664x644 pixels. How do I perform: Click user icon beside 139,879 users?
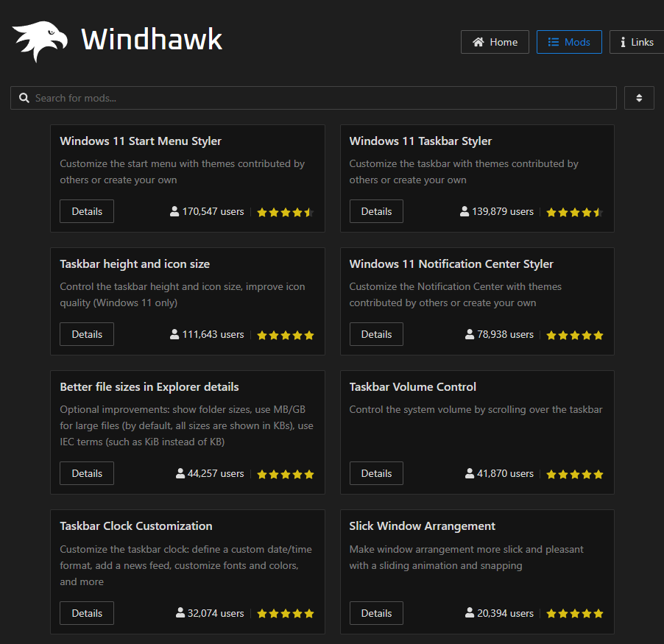pos(465,211)
